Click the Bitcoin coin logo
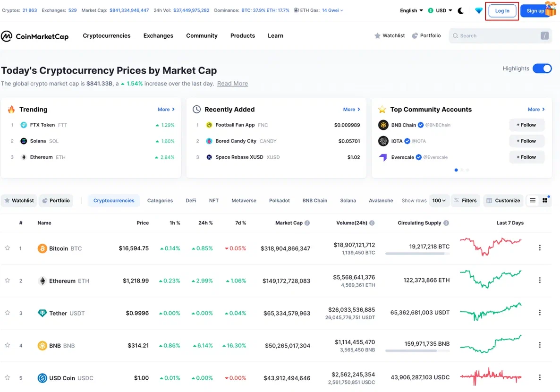 tap(42, 248)
